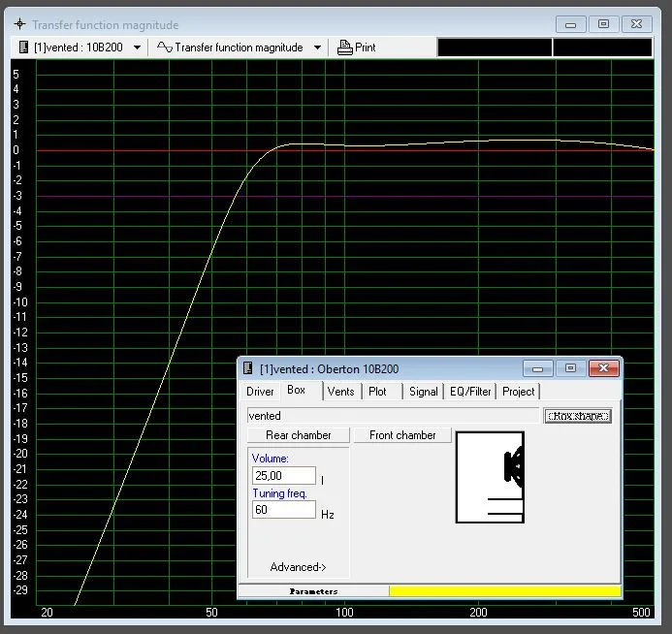
Task: Click the yellow progress bar next to Parameters
Action: click(x=504, y=590)
